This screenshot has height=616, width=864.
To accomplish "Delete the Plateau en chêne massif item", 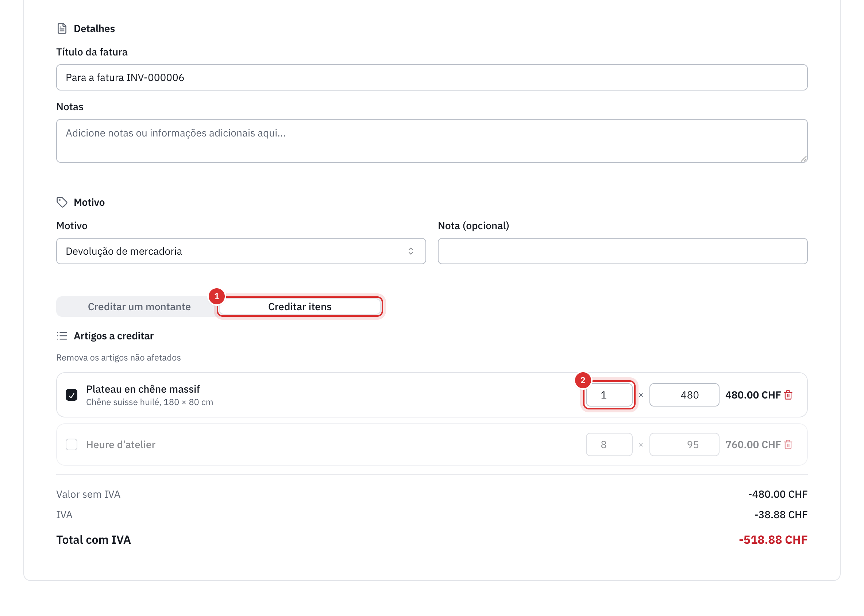I will click(x=788, y=395).
